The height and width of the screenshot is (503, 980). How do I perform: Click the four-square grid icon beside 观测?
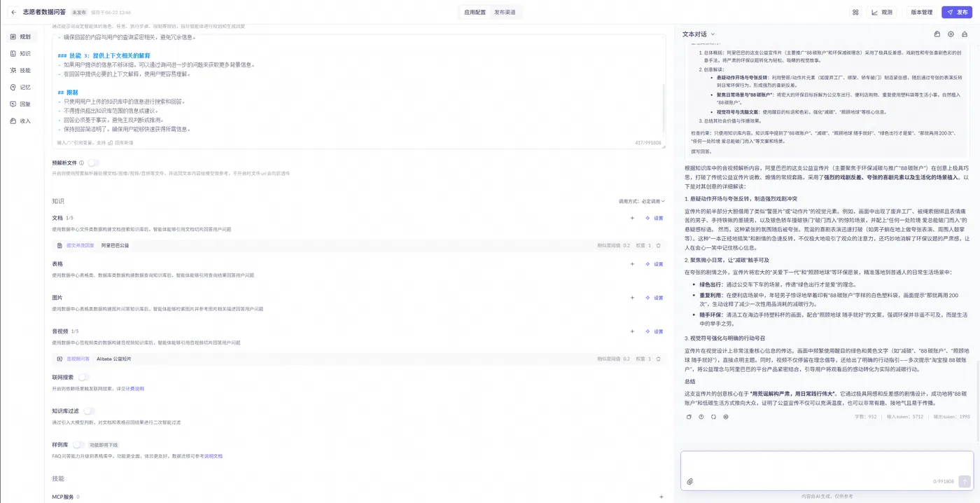point(855,12)
